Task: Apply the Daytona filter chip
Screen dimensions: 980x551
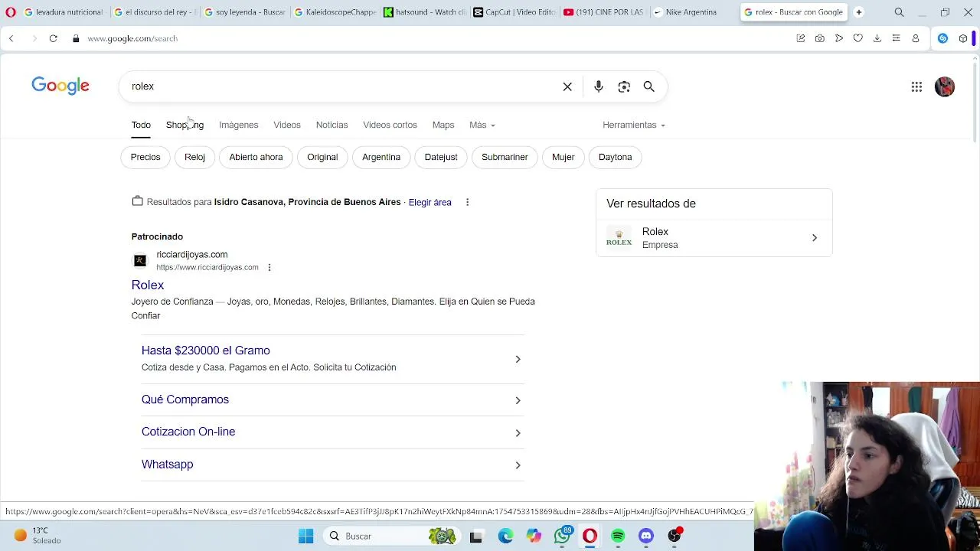Action: [616, 157]
